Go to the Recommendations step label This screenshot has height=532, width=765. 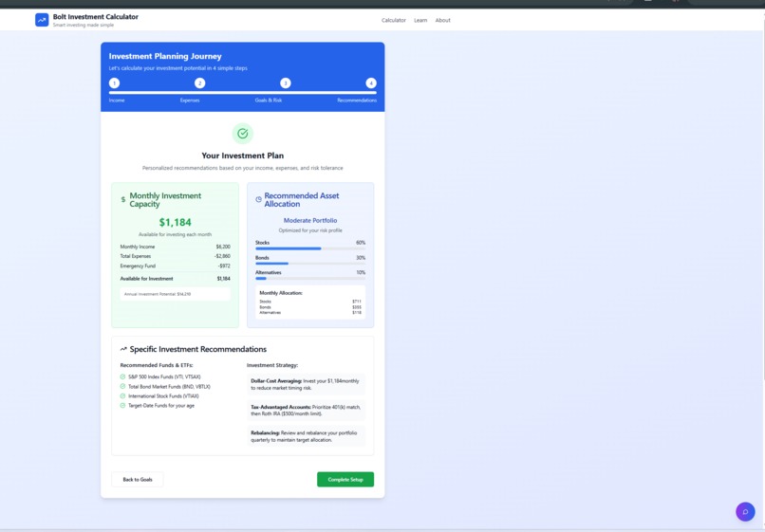coord(357,100)
